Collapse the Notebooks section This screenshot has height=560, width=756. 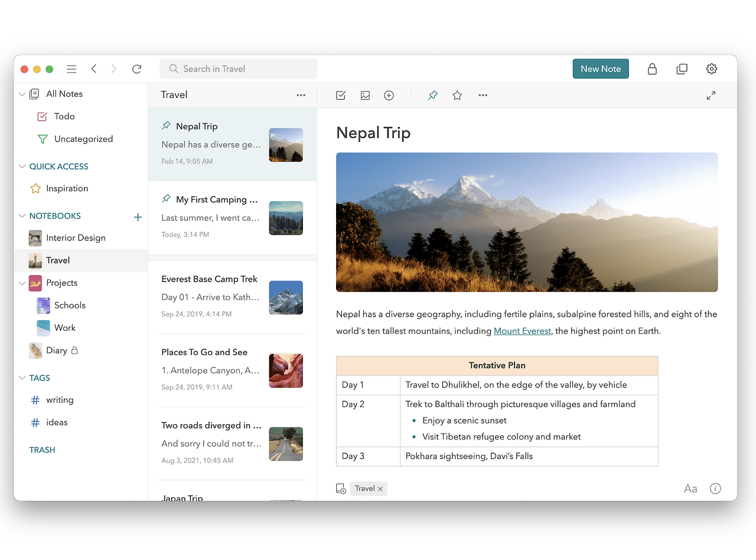point(22,216)
